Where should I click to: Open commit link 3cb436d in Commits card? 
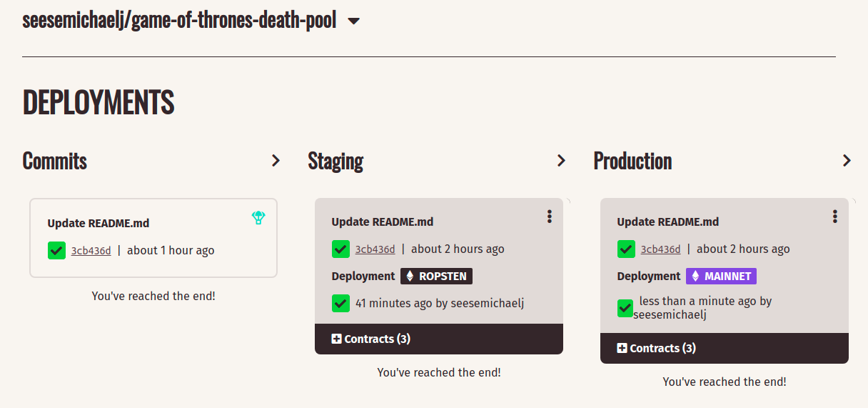[91, 251]
